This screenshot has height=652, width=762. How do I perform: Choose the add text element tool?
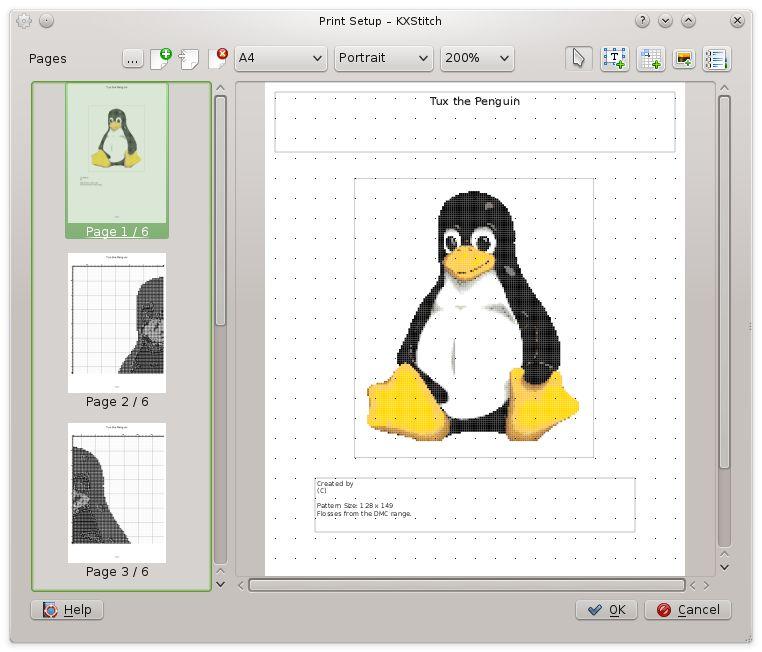click(x=614, y=59)
